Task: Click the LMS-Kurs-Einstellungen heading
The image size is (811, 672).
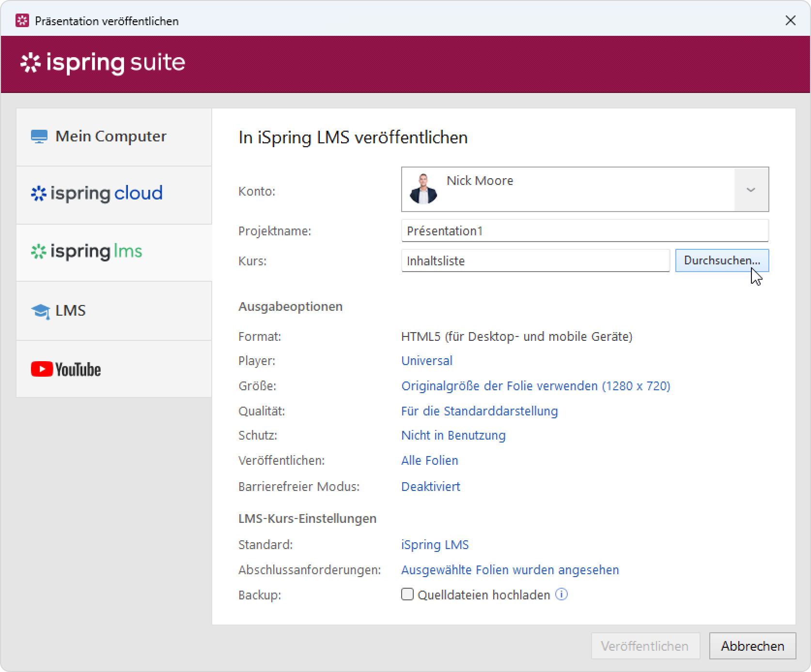Action: point(308,519)
